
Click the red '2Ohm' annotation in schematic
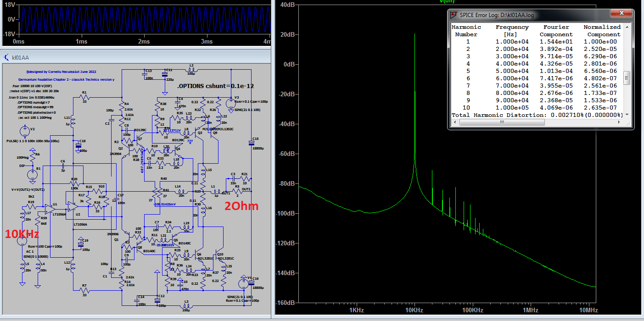point(241,206)
